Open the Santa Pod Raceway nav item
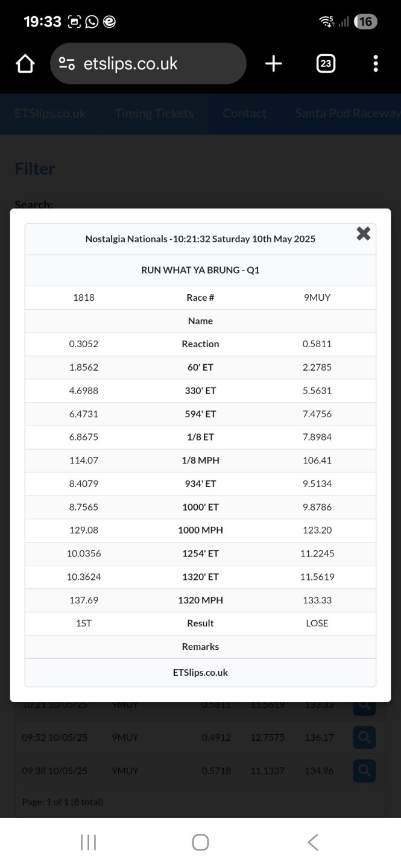This screenshot has height=868, width=401. point(347,113)
